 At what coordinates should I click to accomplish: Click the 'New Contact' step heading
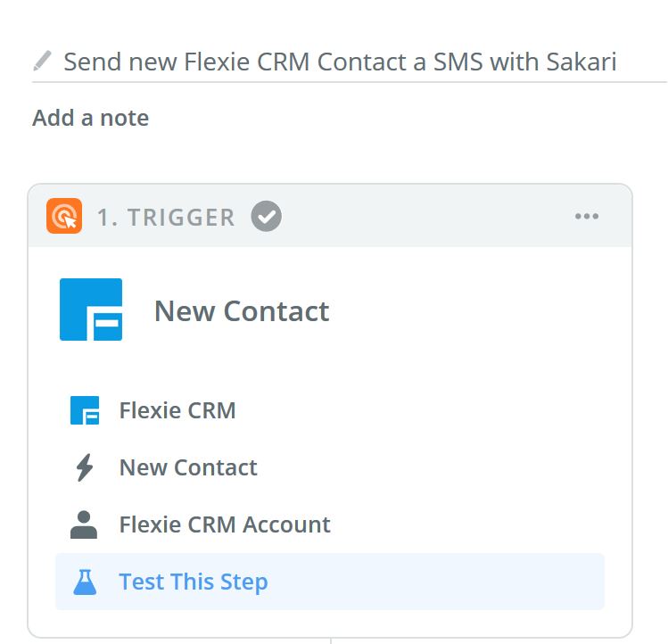[242, 311]
